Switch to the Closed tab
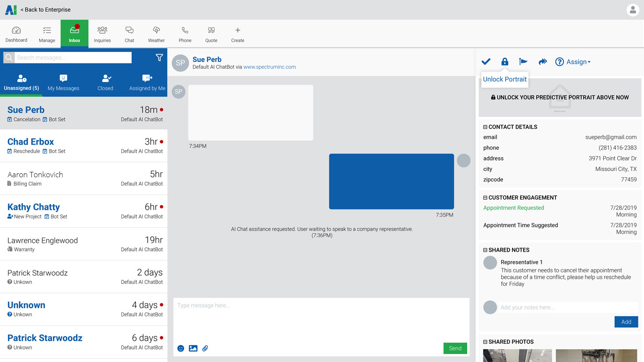The height and width of the screenshot is (362, 644). (105, 82)
